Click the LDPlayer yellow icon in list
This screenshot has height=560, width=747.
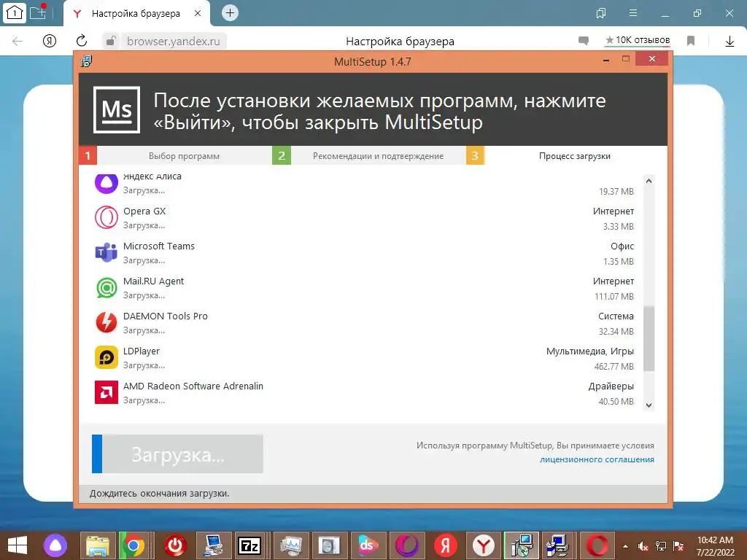pyautogui.click(x=107, y=357)
